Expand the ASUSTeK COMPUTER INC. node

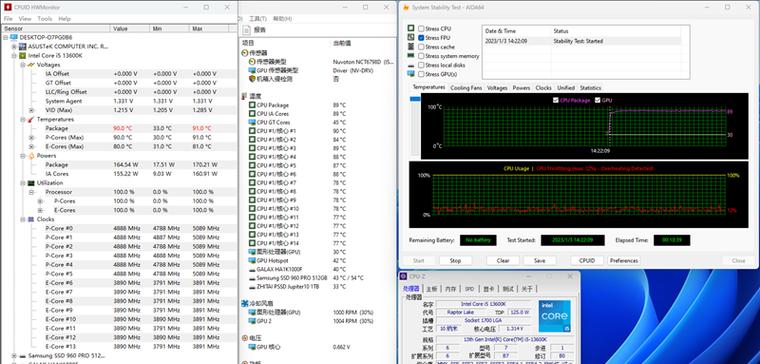click(14, 47)
